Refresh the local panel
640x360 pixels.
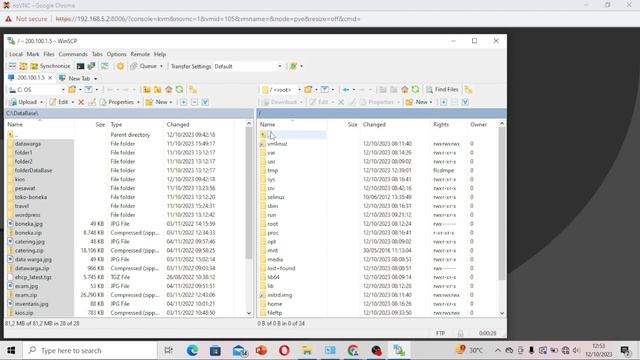pos(180,90)
